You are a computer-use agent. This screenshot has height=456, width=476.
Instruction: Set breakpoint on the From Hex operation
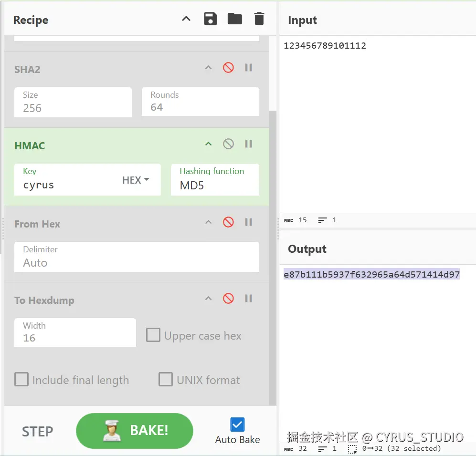tap(249, 222)
